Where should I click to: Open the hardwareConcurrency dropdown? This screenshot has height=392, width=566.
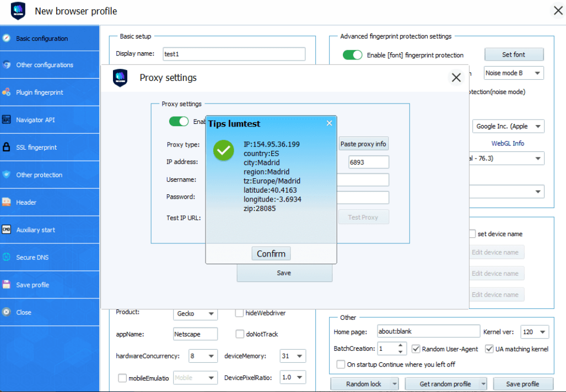[203, 356]
